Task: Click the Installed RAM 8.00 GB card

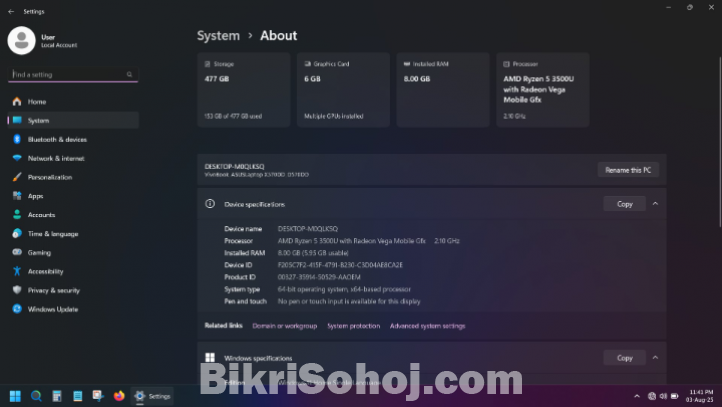Action: pos(443,90)
